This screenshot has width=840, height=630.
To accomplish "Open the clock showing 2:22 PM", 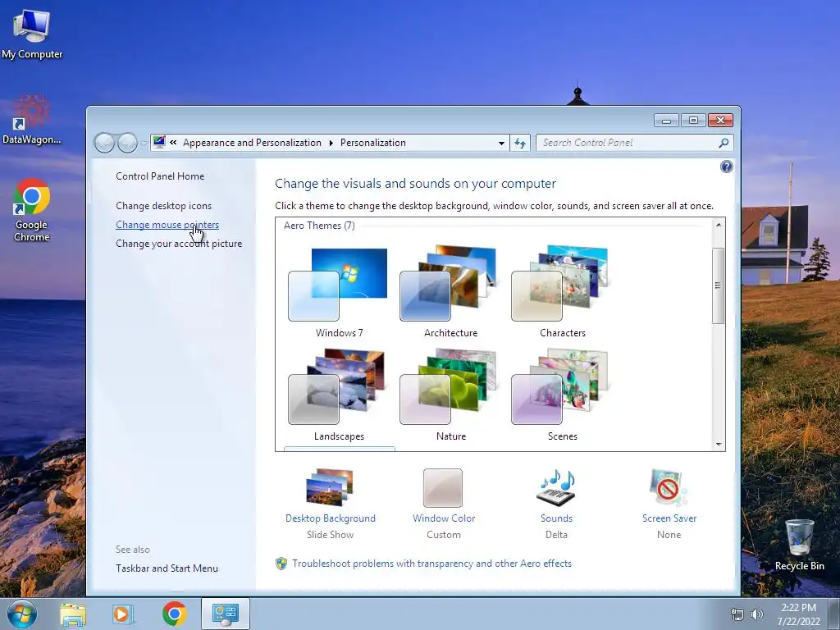I will coord(798,614).
